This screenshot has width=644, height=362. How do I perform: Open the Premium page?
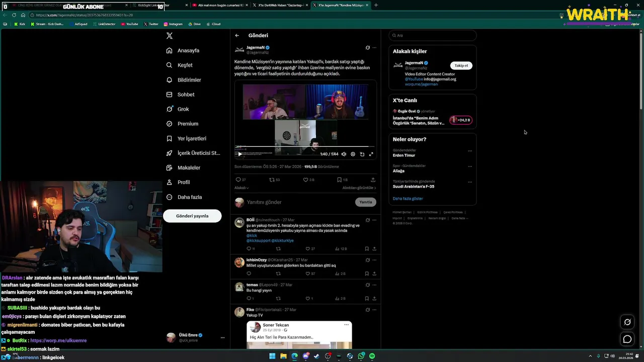point(182,124)
